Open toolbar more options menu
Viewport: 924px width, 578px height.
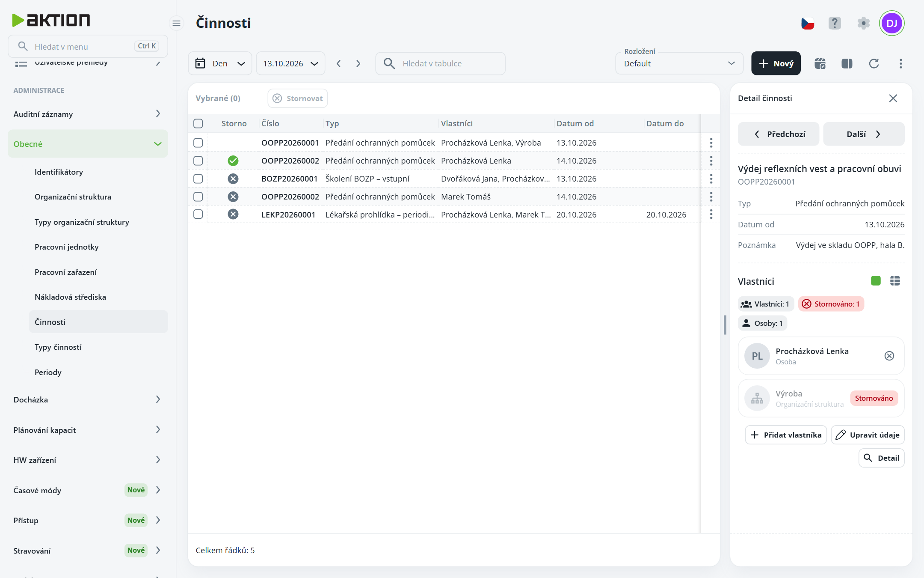coord(900,63)
